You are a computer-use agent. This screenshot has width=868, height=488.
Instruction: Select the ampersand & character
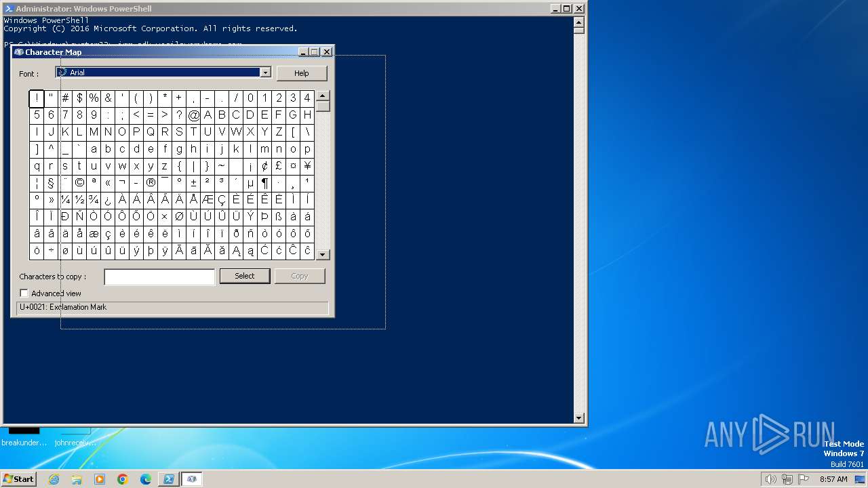click(x=108, y=98)
